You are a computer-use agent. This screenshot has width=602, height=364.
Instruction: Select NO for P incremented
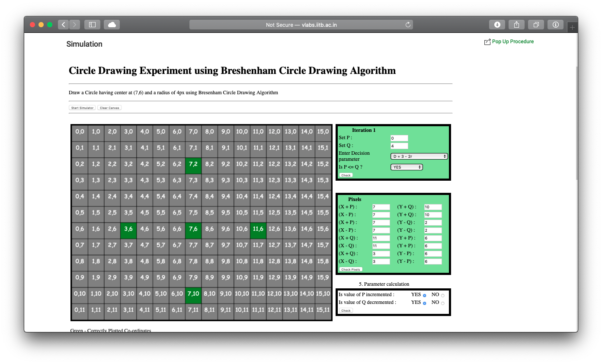(x=442, y=295)
